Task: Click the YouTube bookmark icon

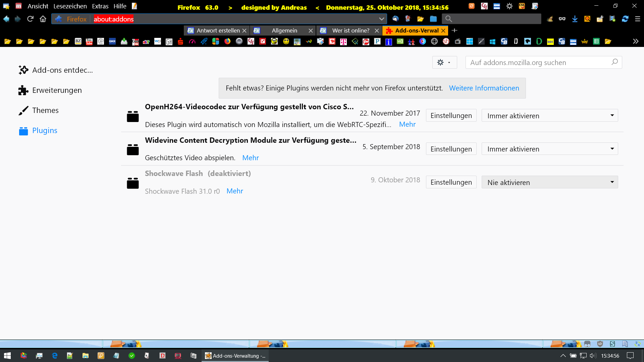Action: click(89, 42)
